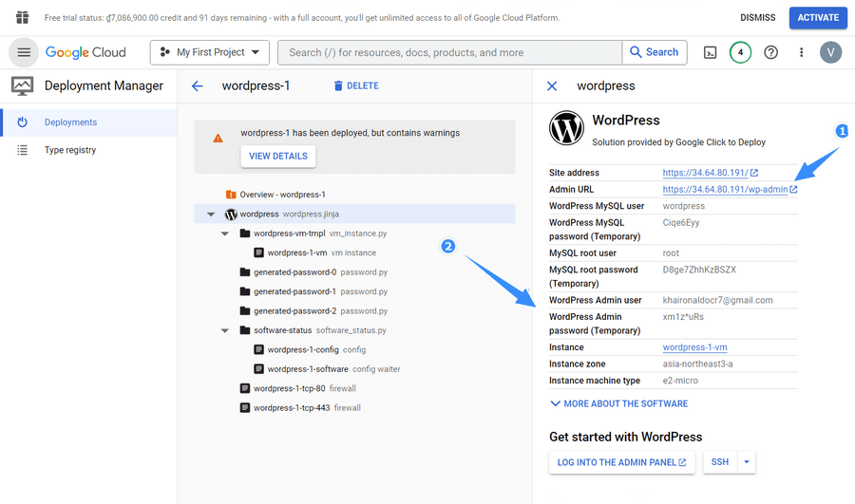855x504 pixels.
Task: Select the wordpress-1-vm vm instance row
Action: pos(354,252)
